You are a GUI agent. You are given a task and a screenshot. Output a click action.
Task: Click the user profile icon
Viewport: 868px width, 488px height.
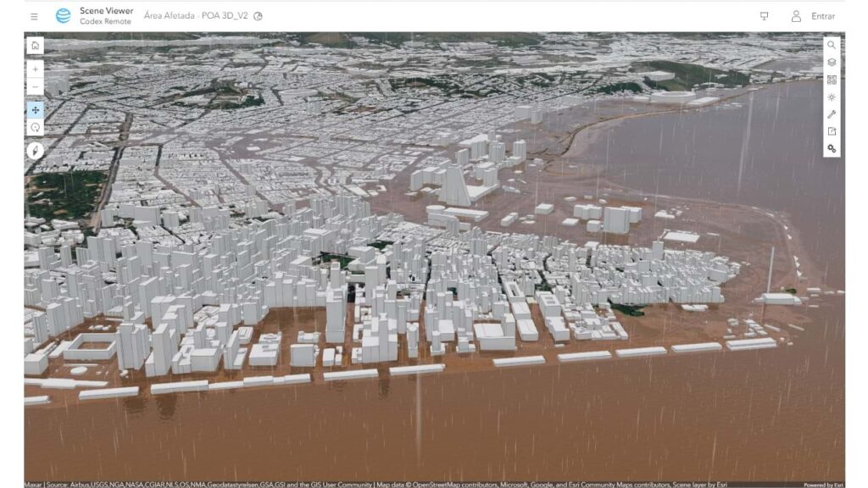coord(796,16)
